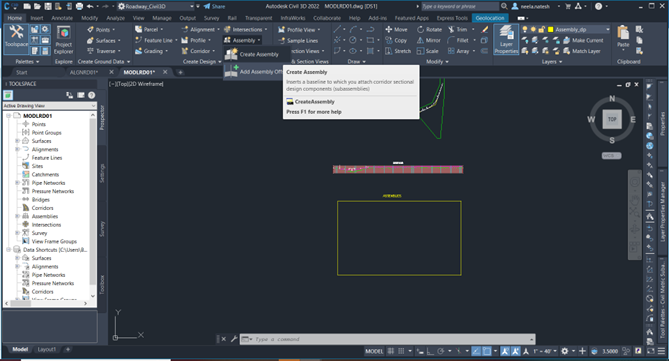
Task: Open the Assembly dropdown in ribbon
Action: pyautogui.click(x=242, y=40)
